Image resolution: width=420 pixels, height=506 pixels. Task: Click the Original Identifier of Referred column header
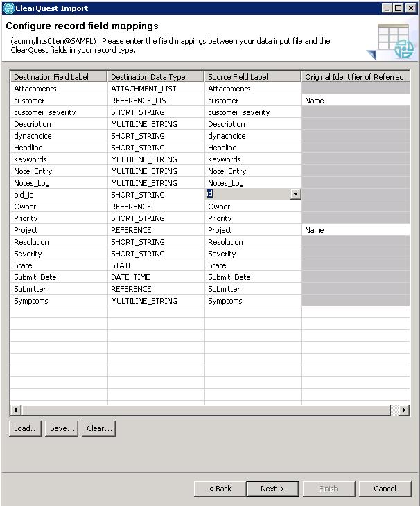click(356, 77)
